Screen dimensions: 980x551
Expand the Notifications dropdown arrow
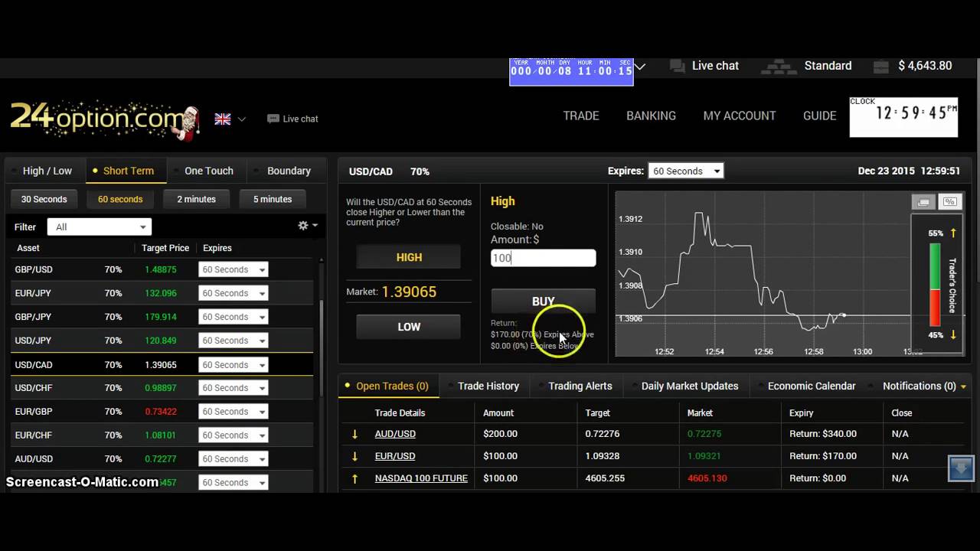[963, 386]
